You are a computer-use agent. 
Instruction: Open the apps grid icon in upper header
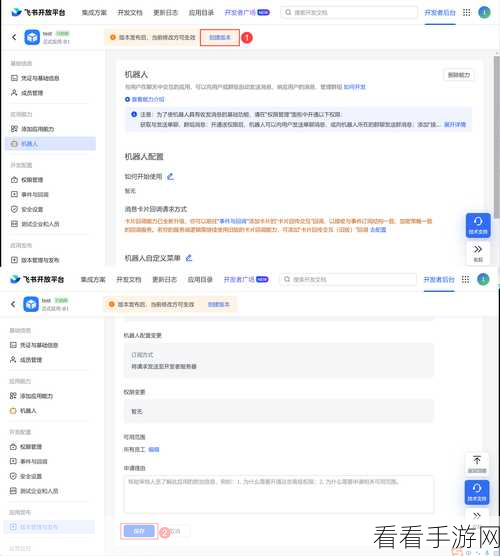467,12
